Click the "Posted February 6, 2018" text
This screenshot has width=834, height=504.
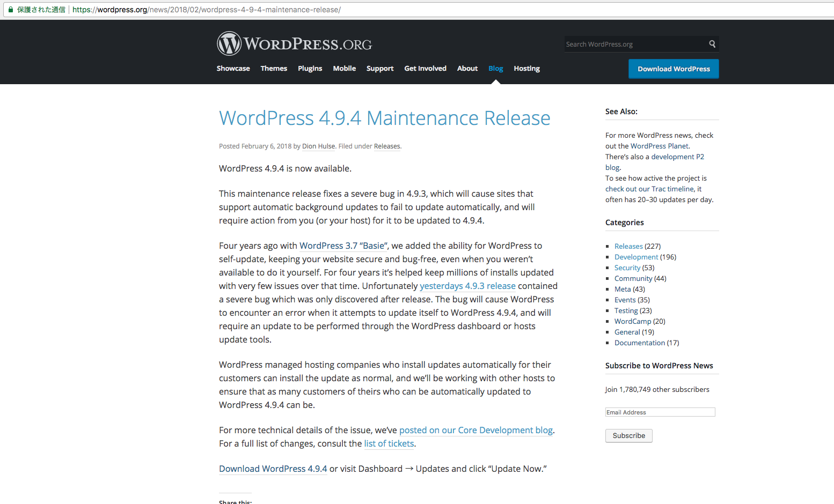(x=255, y=146)
